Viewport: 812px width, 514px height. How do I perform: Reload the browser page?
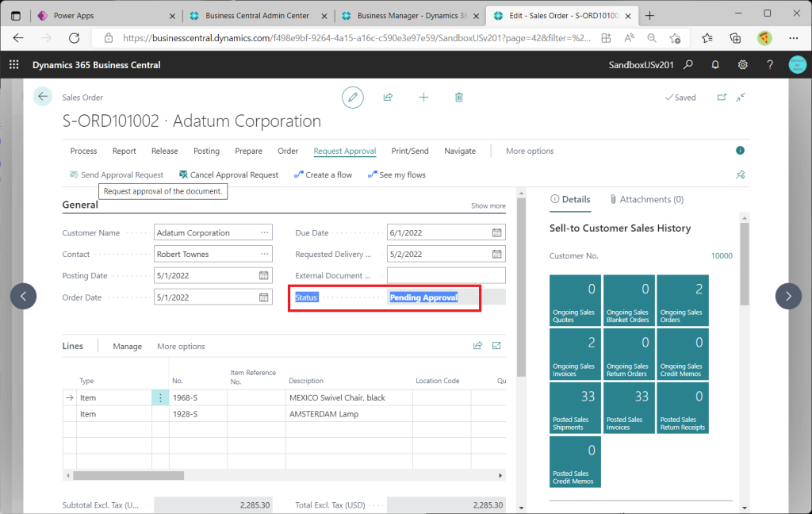(74, 38)
